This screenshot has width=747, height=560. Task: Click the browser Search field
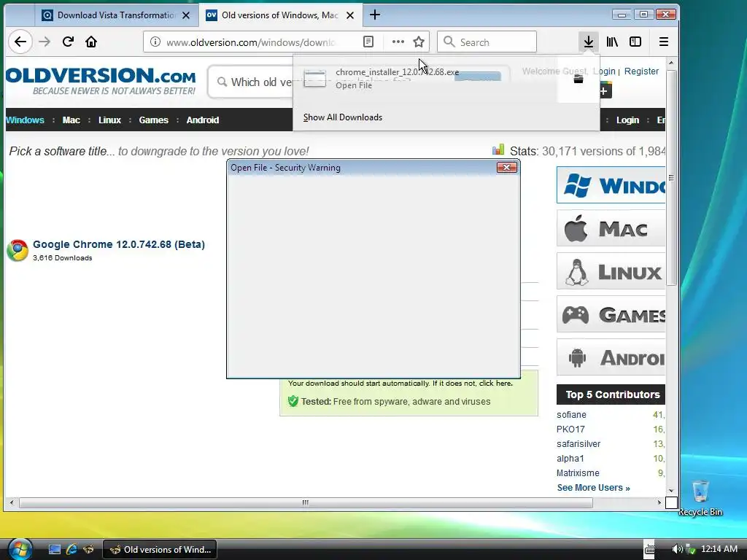[x=487, y=42]
